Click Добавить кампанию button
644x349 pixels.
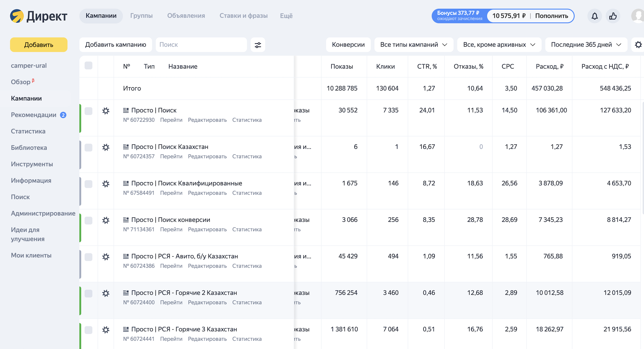point(116,45)
